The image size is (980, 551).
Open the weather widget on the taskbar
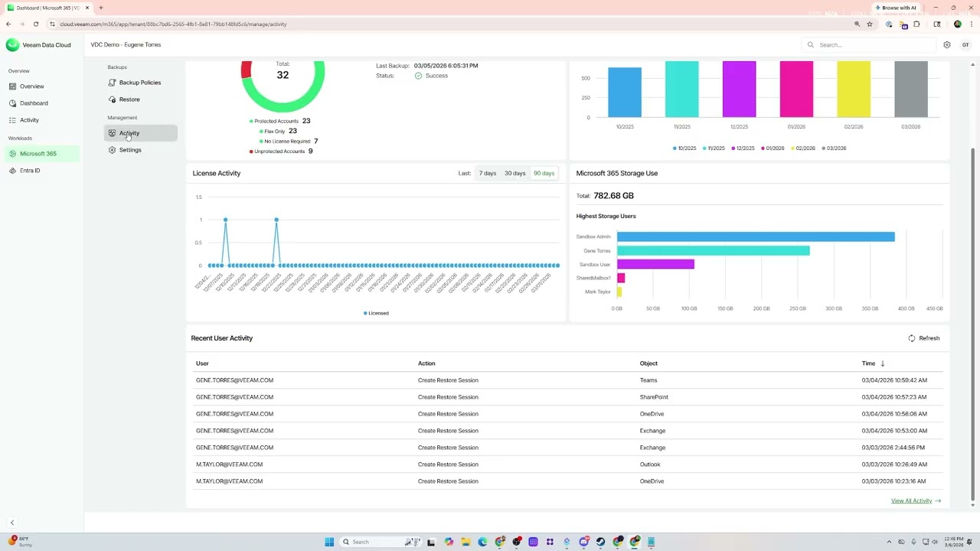point(21,542)
